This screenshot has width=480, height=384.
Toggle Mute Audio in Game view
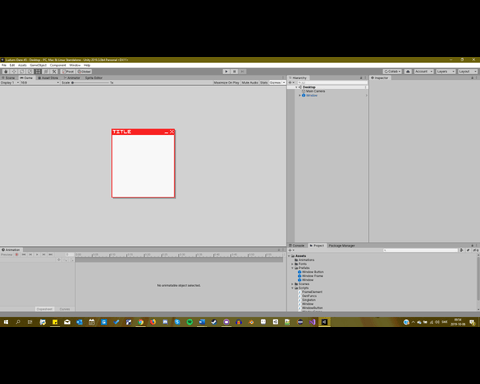[250, 83]
